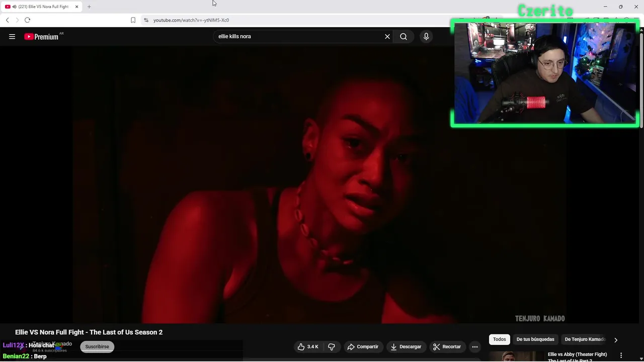The image size is (644, 362).
Task: Share video using Compartir button
Action: click(363, 346)
